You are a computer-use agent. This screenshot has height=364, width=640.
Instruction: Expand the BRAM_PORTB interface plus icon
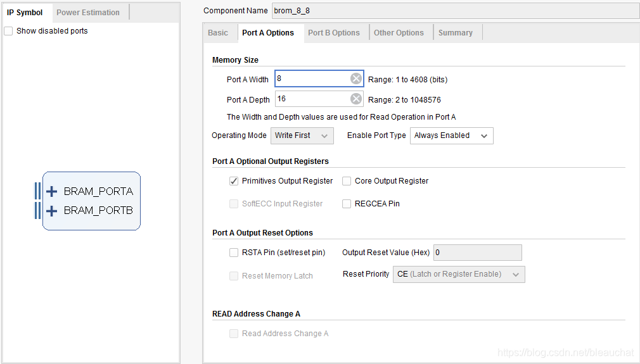[51, 211]
